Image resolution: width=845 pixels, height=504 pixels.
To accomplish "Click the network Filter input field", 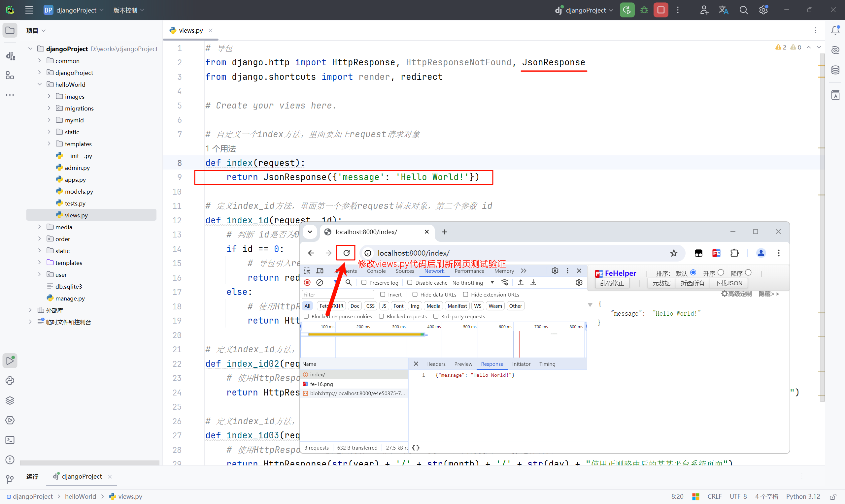I will coord(338,295).
